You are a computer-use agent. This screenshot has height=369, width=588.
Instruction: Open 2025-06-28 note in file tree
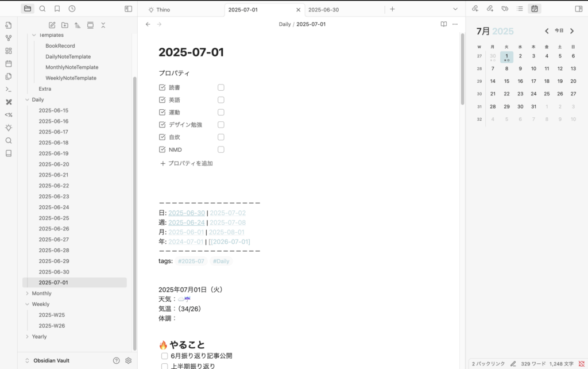[x=53, y=250]
